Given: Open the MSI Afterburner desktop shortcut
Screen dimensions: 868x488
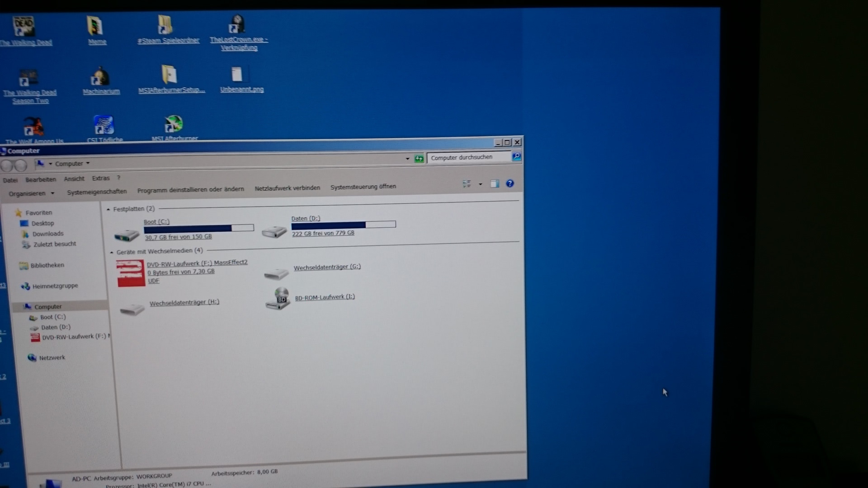Looking at the screenshot, I should (174, 124).
